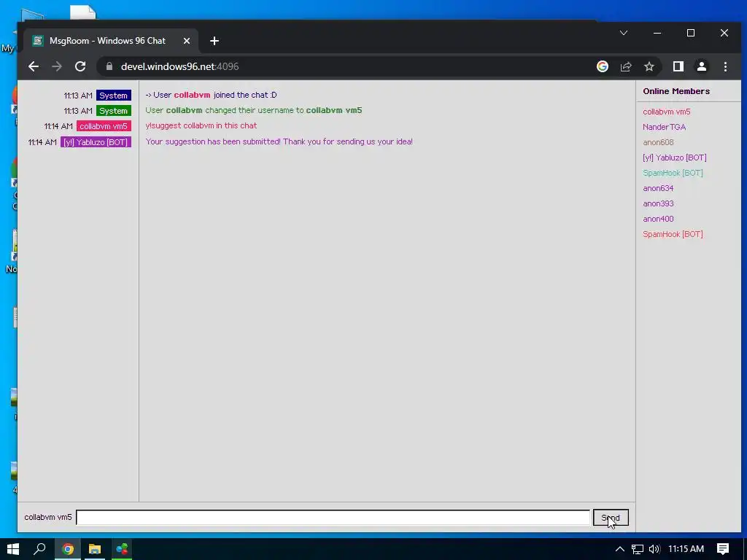Open the Windows Start menu
Viewport: 747px width, 560px height.
13,549
